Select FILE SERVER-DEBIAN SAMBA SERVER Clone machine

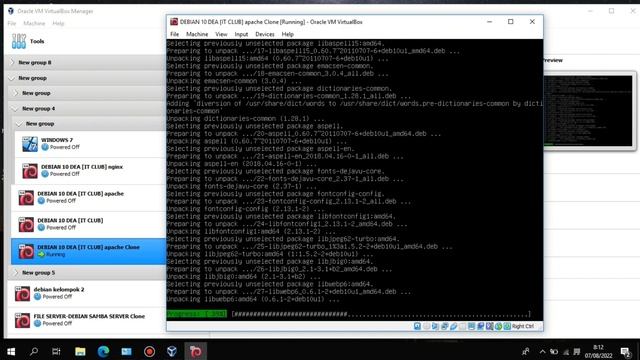click(87, 320)
